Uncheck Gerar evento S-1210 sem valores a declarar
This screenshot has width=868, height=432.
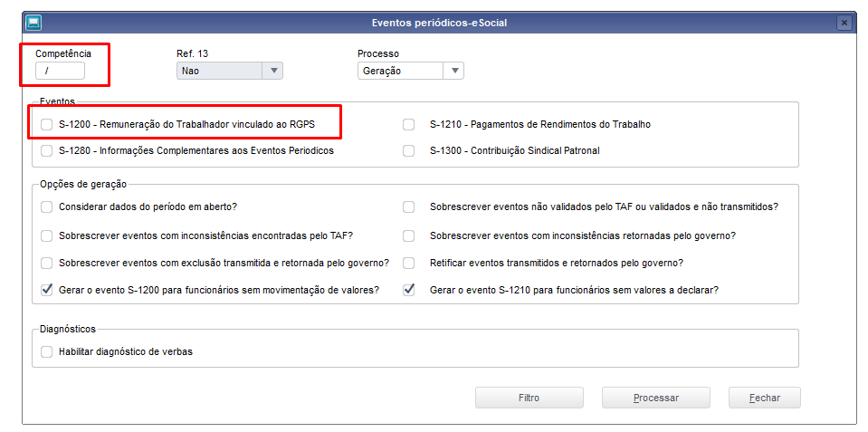click(x=408, y=290)
